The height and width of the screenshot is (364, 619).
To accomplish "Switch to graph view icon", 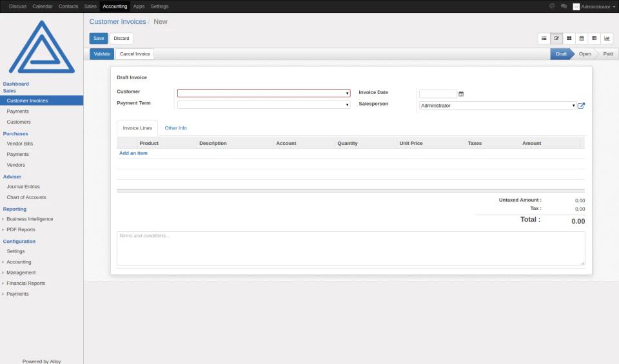I will [x=607, y=38].
